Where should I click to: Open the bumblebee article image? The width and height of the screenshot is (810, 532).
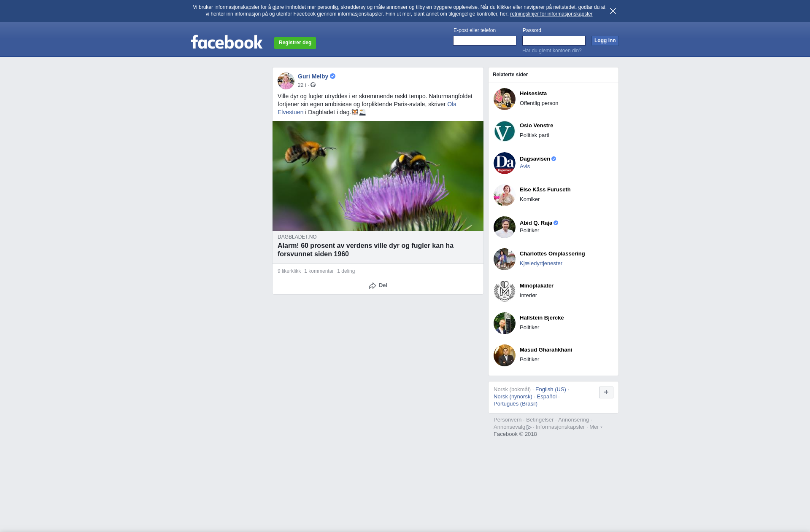[x=378, y=176]
